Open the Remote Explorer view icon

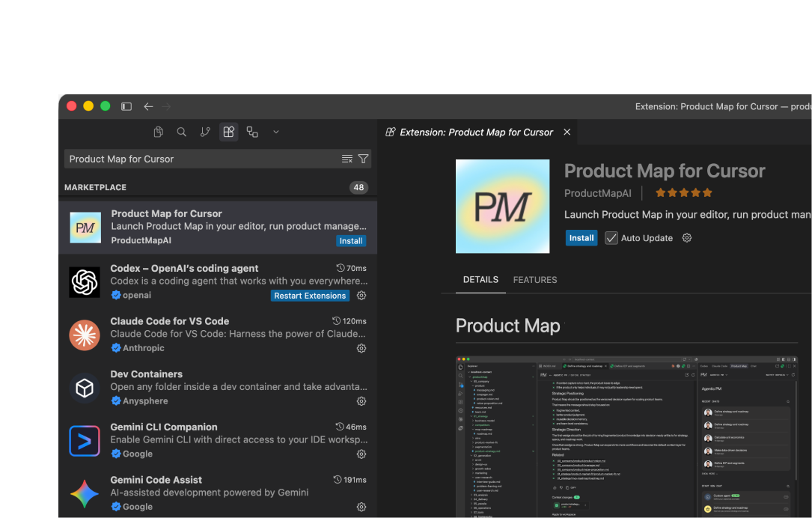[x=252, y=132]
